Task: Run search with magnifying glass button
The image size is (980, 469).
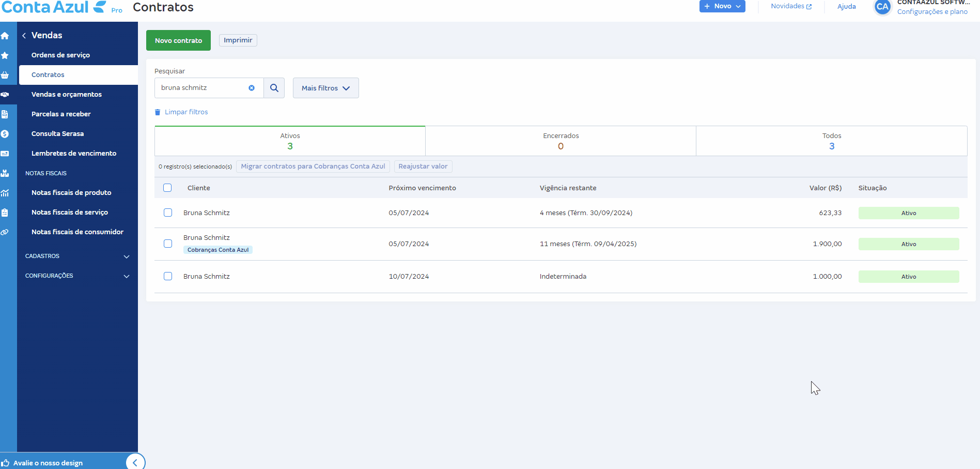Action: (274, 88)
